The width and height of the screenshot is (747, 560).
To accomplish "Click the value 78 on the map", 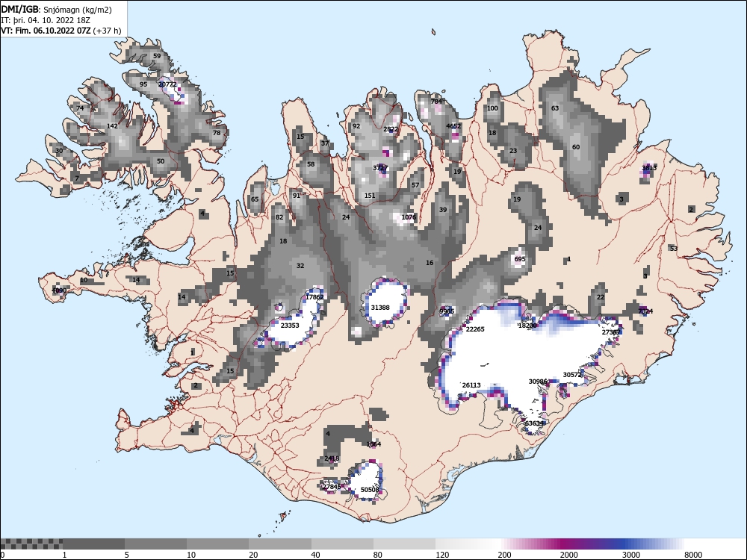I will pos(217,133).
